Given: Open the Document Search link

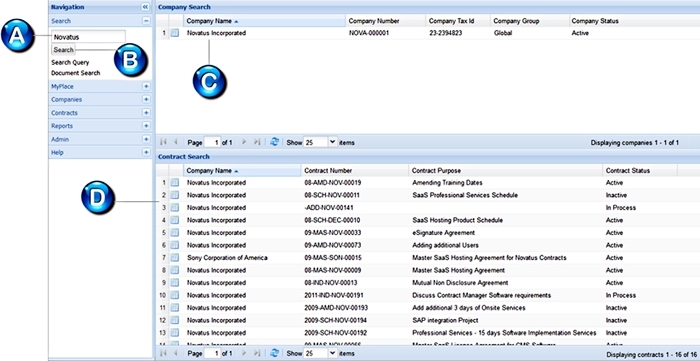Looking at the screenshot, I should coord(75,73).
